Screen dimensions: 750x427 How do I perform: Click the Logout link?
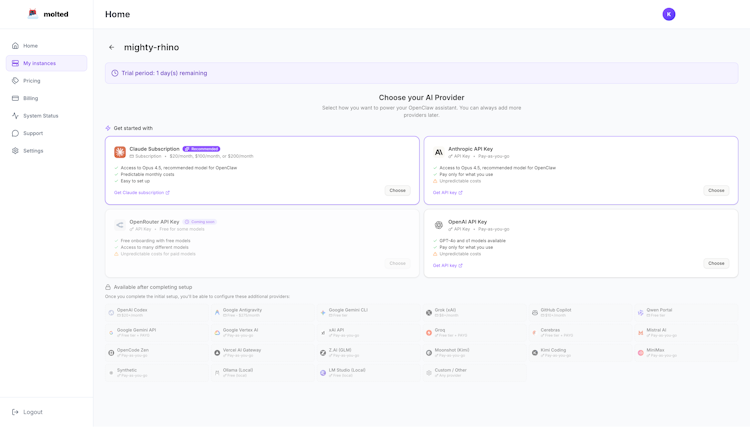click(27, 412)
